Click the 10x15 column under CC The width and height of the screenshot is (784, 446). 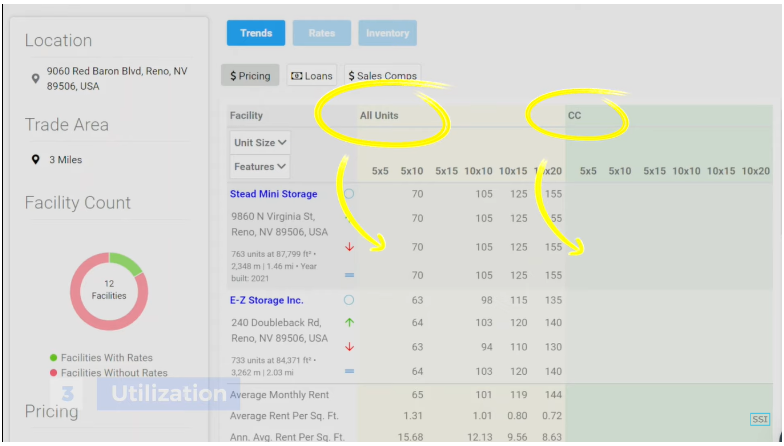tap(720, 171)
